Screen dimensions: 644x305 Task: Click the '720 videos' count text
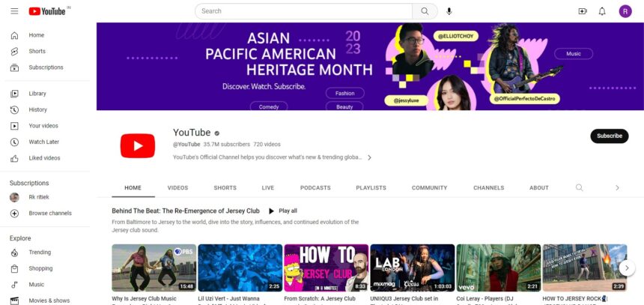pos(267,145)
